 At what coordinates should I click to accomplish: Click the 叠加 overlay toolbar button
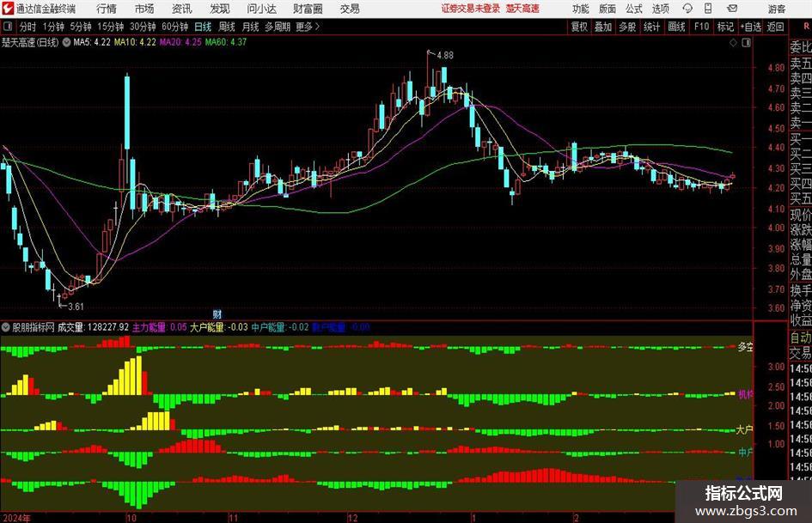click(603, 27)
